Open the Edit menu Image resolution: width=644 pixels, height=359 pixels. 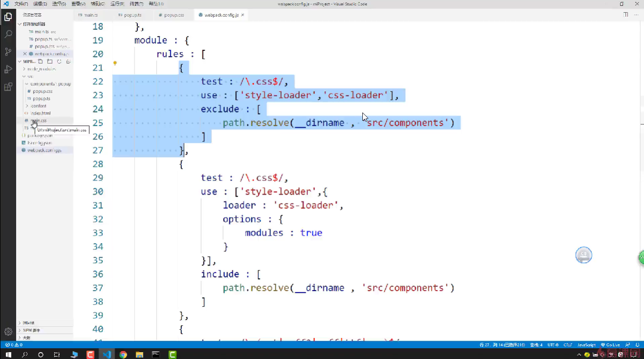(40, 3)
